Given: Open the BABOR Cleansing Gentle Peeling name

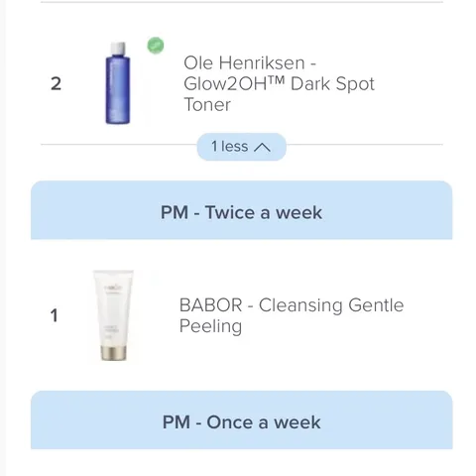Looking at the screenshot, I should pyautogui.click(x=292, y=315).
